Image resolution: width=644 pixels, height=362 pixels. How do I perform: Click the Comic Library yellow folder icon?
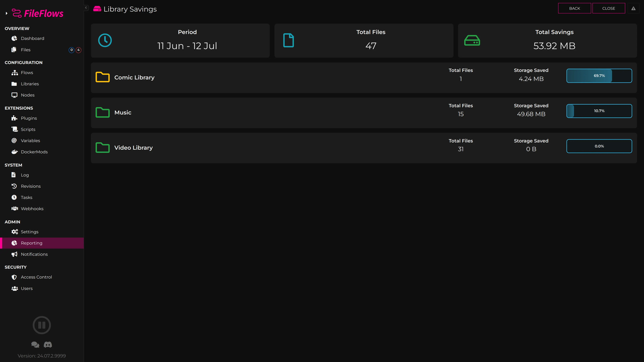click(102, 77)
